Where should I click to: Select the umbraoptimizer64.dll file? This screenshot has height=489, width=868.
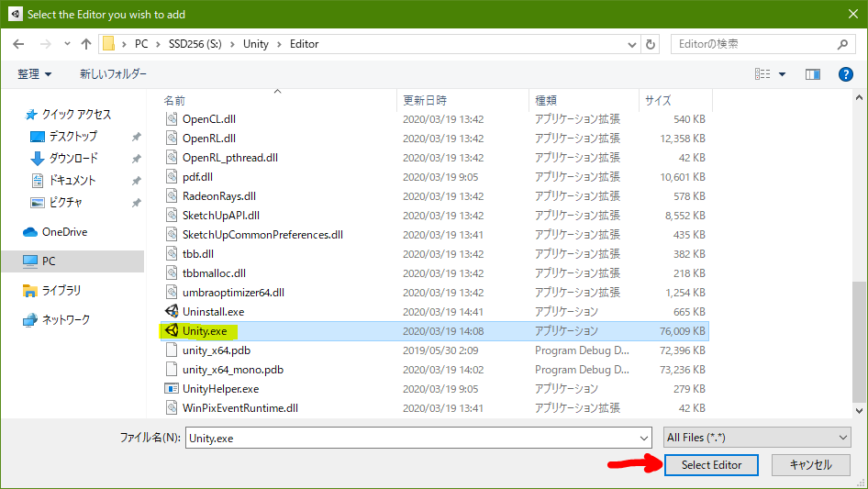point(233,293)
